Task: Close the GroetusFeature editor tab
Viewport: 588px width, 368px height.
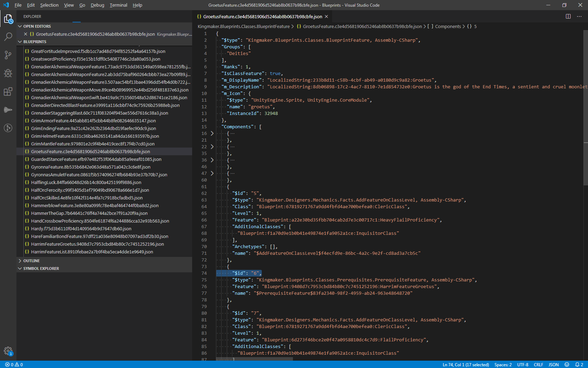Action: [x=327, y=16]
